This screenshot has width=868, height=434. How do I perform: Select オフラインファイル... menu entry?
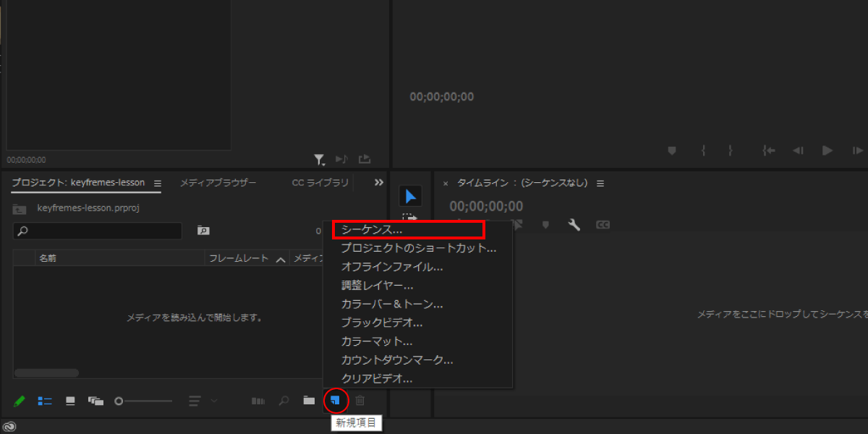418,267
